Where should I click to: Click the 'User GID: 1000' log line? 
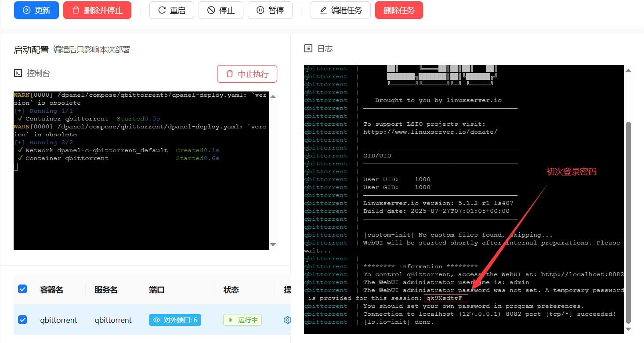397,187
